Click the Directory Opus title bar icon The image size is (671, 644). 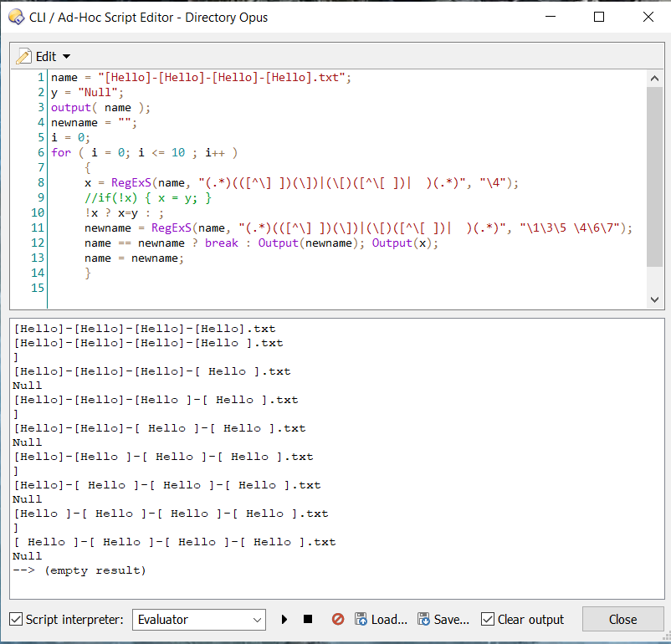[15, 17]
